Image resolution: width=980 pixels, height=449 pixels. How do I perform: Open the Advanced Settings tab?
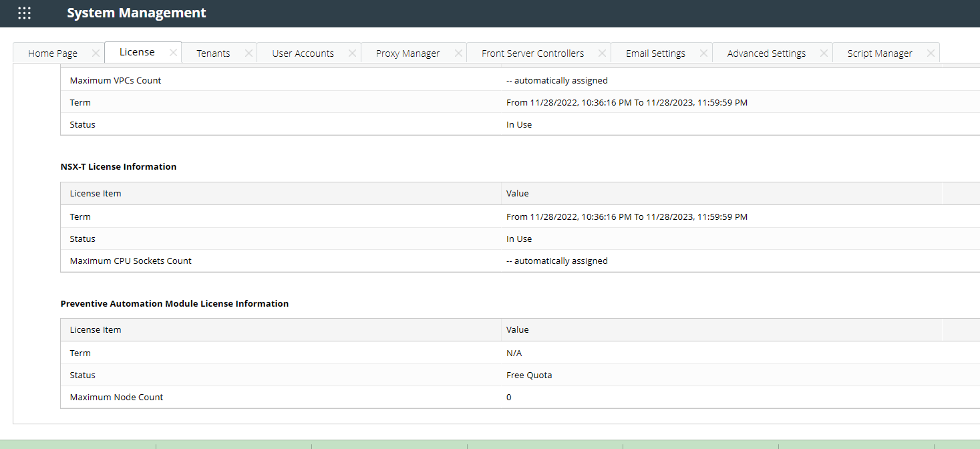point(766,53)
